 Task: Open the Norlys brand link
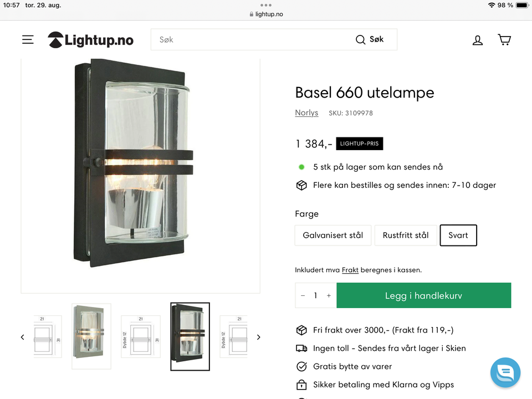306,113
